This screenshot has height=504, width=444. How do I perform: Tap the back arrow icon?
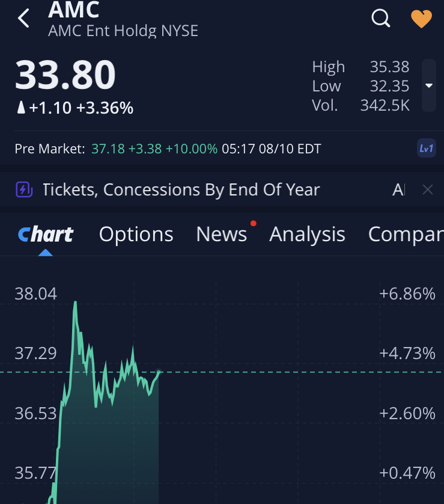coord(23,19)
